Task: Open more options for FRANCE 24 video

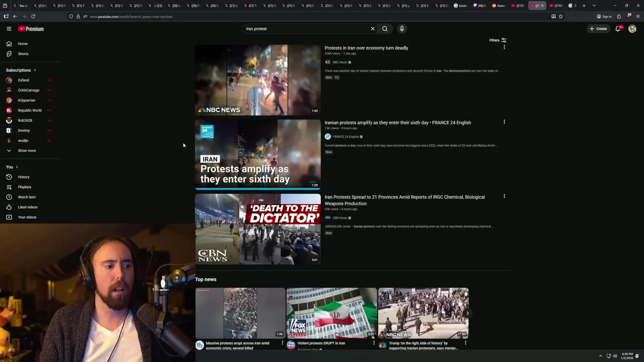Action: coord(504,122)
